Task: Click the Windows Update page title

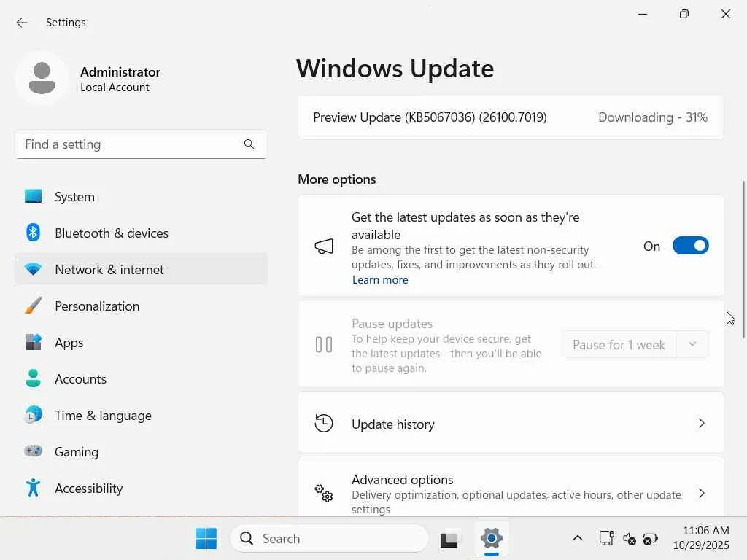Action: [395, 68]
